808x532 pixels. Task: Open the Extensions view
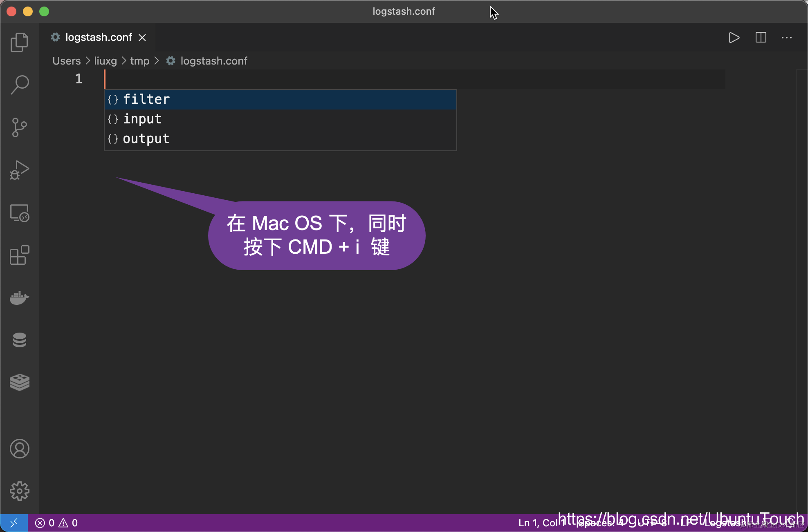point(19,255)
